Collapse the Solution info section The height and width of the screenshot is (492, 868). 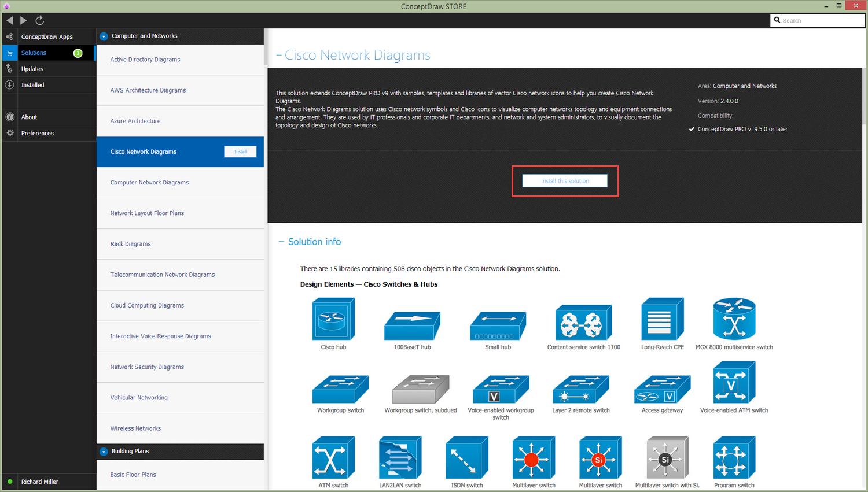click(282, 242)
